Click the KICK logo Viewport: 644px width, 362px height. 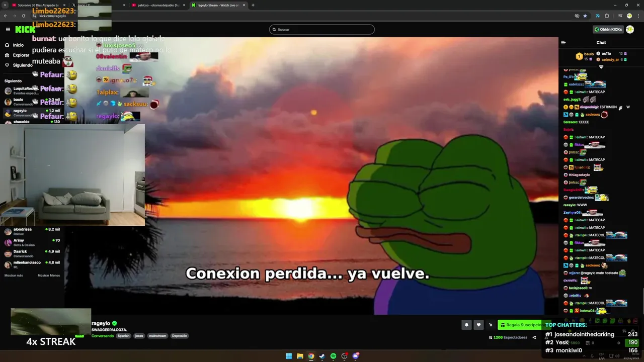25,30
